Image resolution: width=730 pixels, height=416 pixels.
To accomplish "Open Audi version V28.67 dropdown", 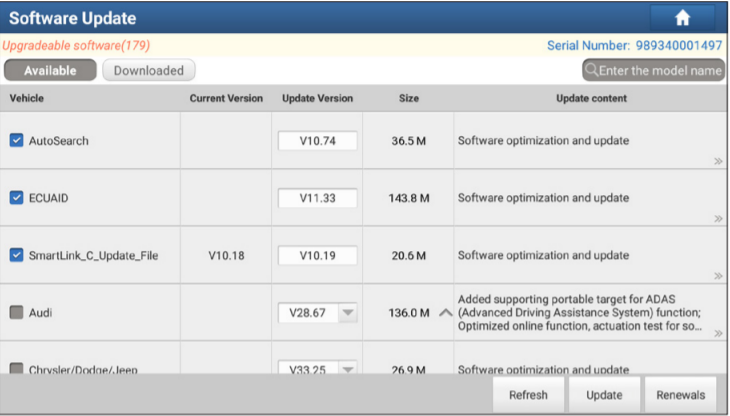I will click(x=346, y=313).
